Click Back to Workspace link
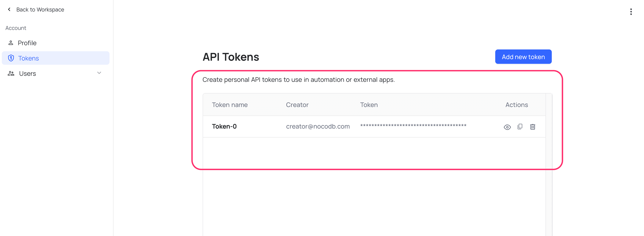Screen dimensions: 644x236 pos(40,9)
